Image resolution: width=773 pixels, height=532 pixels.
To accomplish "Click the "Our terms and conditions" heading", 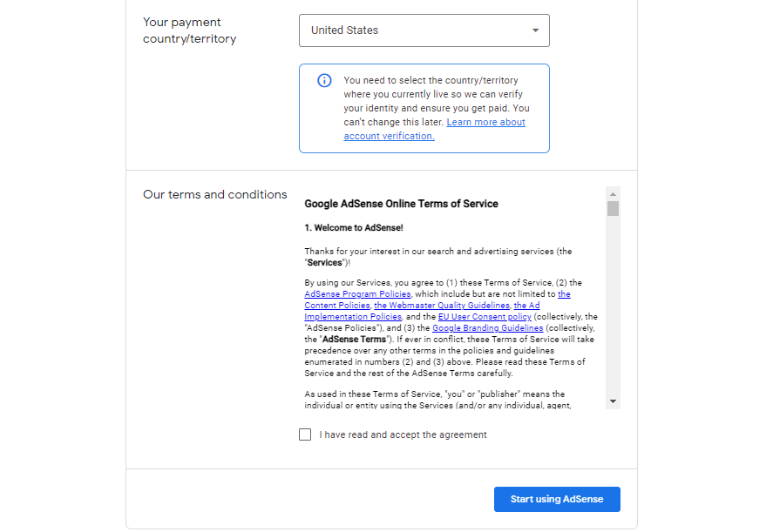I will coord(215,194).
